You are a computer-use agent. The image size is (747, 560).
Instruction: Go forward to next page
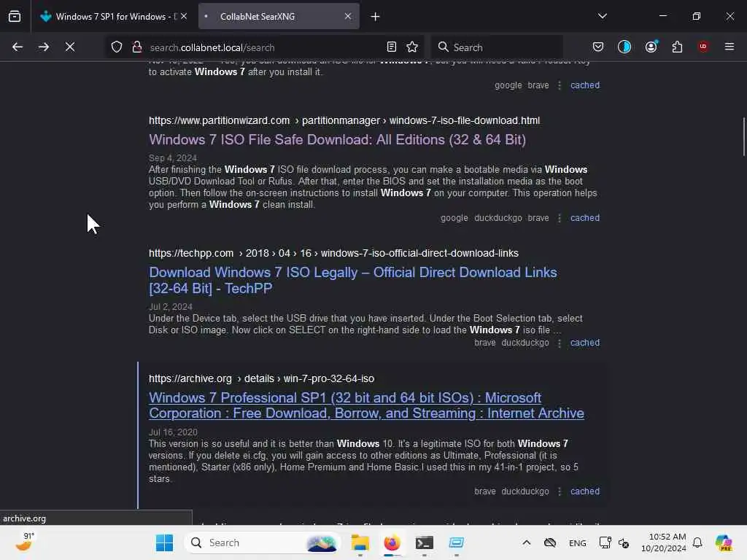click(43, 47)
